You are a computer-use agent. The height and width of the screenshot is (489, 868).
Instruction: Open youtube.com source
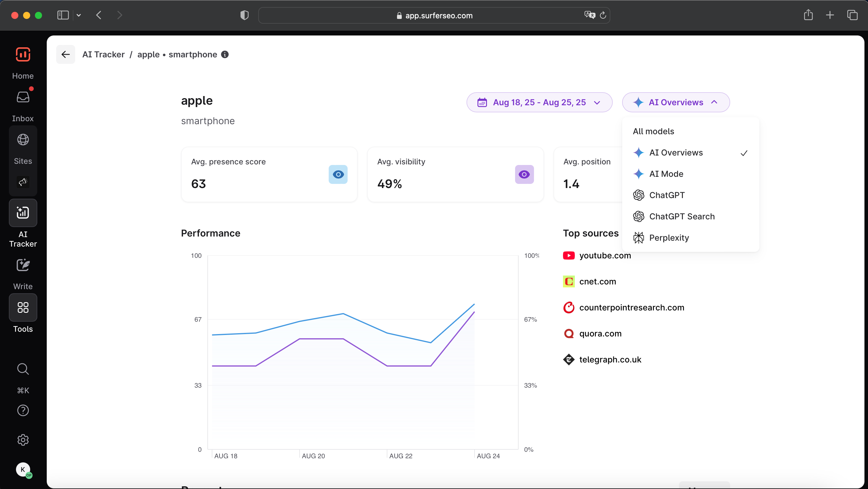point(605,256)
